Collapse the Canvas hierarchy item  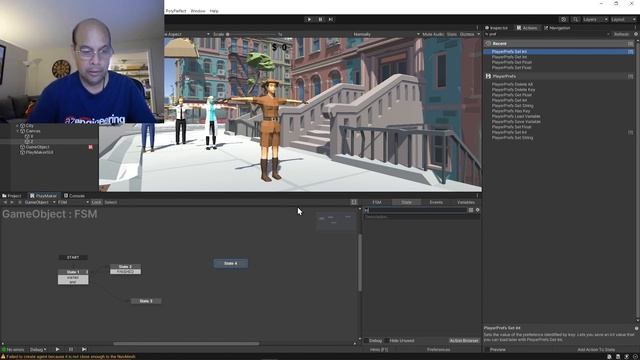18,131
